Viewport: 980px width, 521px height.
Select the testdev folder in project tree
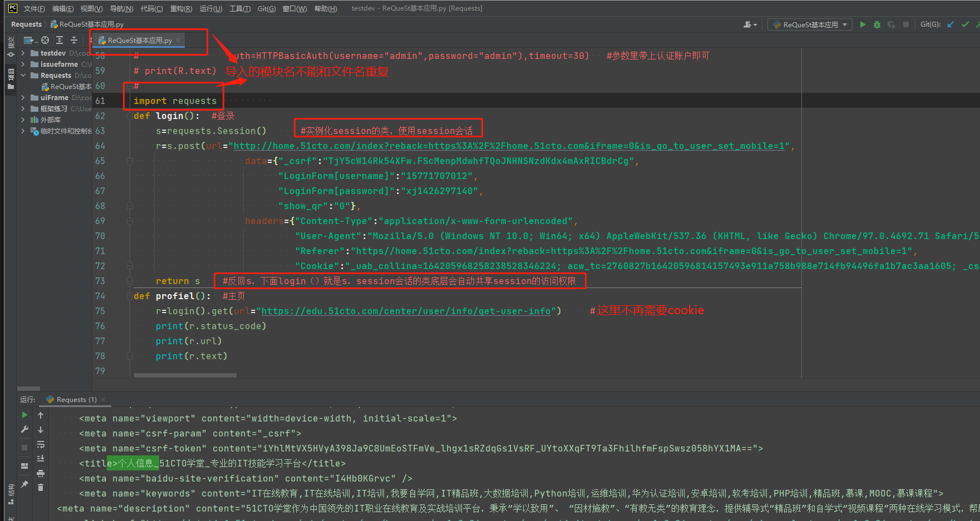click(x=53, y=53)
